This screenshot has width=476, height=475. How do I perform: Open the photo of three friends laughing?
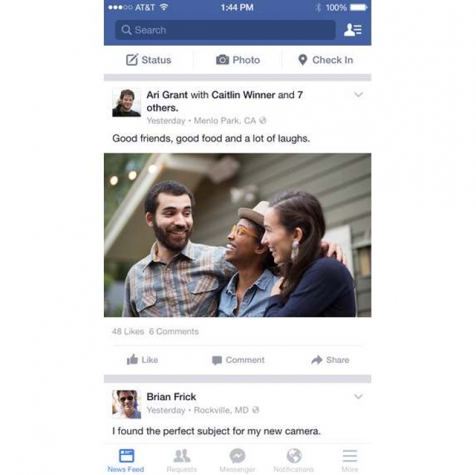(237, 235)
